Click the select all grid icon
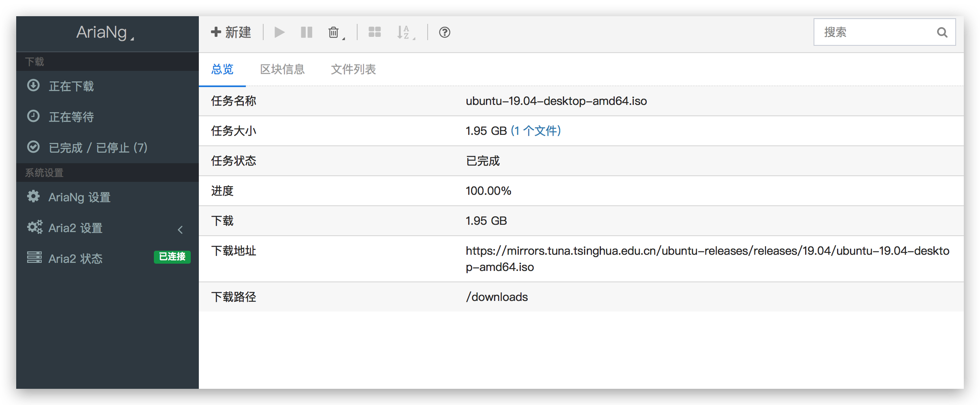Image resolution: width=980 pixels, height=405 pixels. (375, 32)
